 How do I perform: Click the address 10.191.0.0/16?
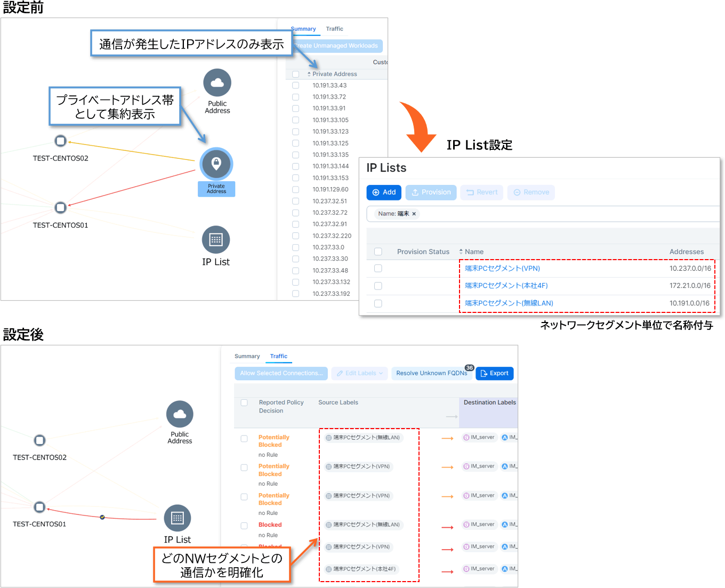pos(690,303)
